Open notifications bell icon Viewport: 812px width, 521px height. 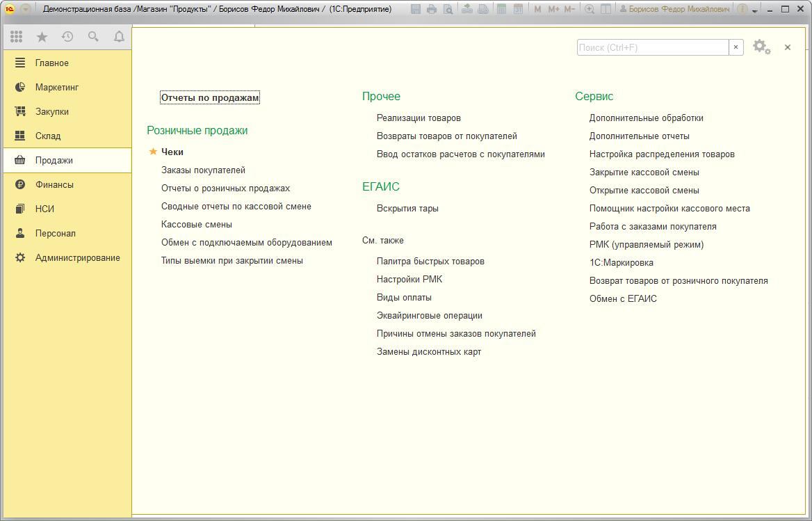pyautogui.click(x=119, y=36)
